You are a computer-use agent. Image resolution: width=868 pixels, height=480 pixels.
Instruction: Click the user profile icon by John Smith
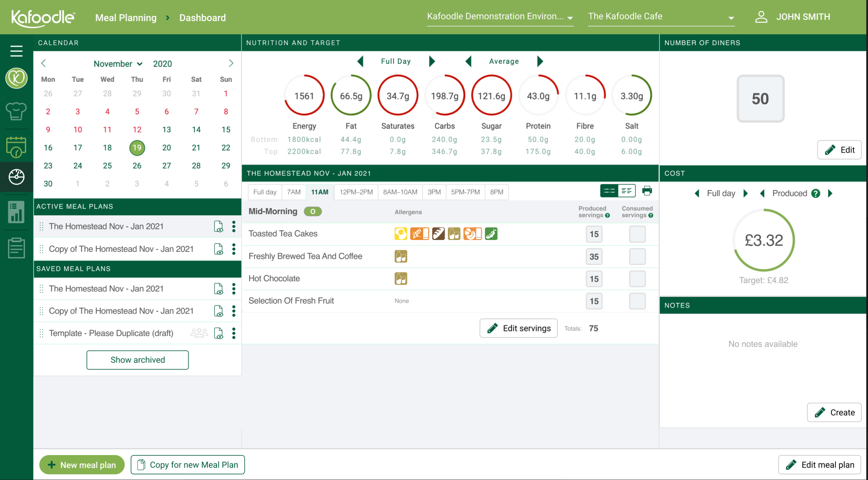[761, 17]
